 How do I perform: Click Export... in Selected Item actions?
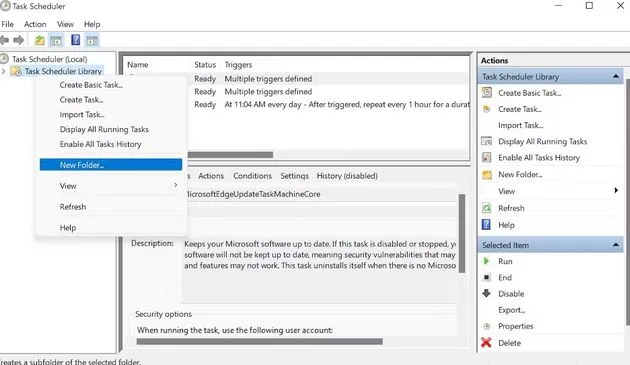(511, 310)
